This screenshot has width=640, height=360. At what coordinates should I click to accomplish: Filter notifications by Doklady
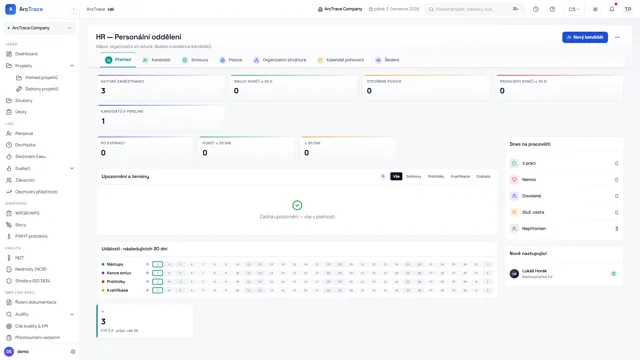pos(483,176)
